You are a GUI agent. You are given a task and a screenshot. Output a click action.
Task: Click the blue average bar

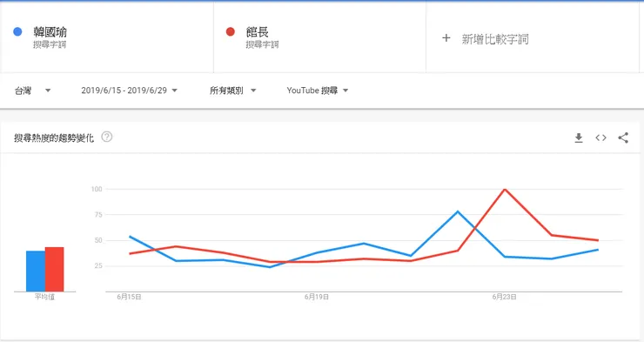point(36,271)
